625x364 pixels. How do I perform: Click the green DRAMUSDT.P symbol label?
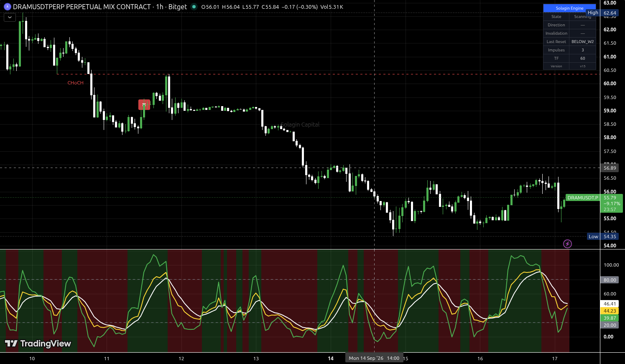point(583,198)
